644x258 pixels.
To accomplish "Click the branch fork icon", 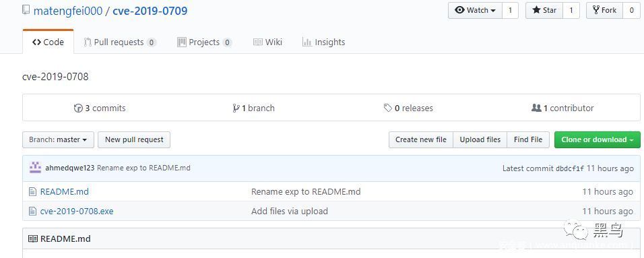I will click(x=236, y=108).
